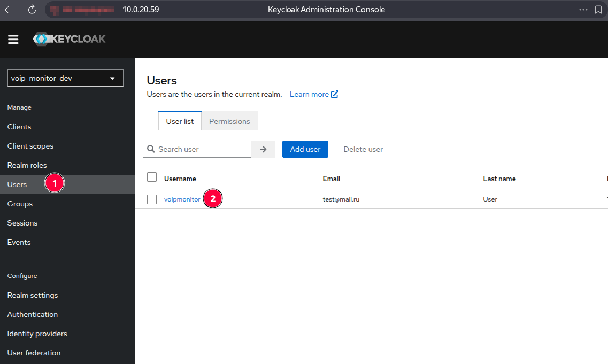Screen dimensions: 608x364
Task: Open the browser three-dot menu
Action: click(583, 10)
